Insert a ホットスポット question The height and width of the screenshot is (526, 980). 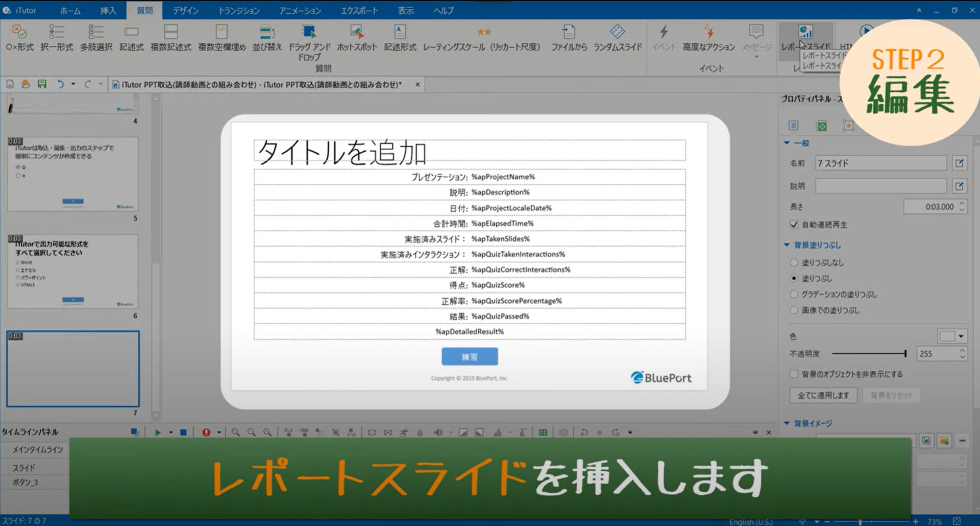coord(357,37)
